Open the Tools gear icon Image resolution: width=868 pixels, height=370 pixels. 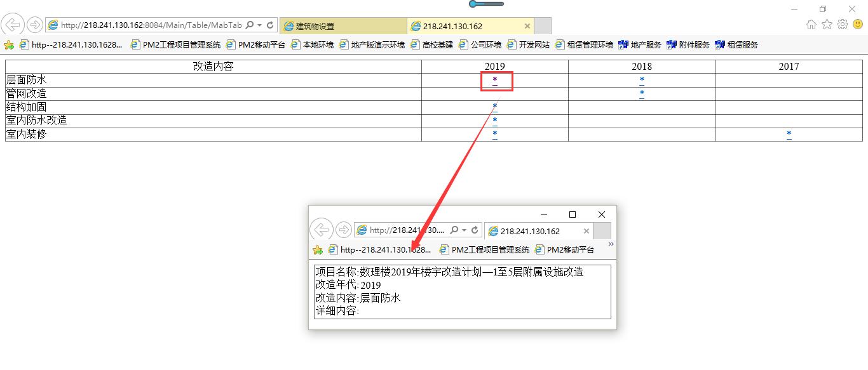click(843, 25)
